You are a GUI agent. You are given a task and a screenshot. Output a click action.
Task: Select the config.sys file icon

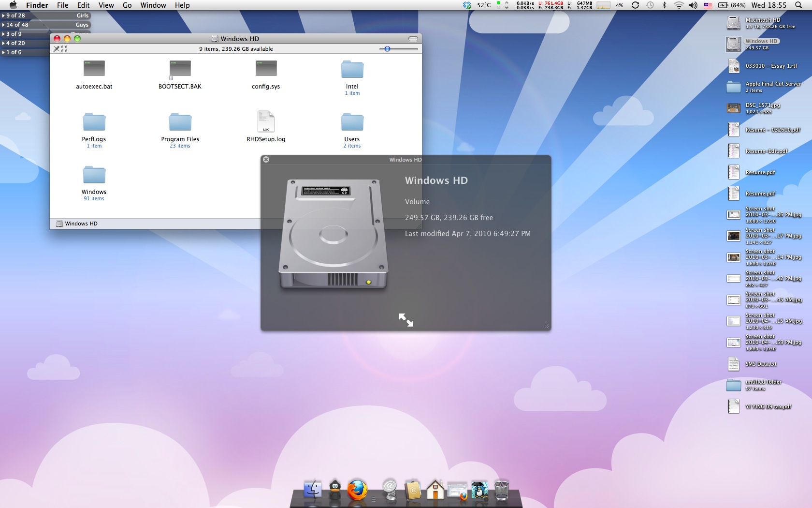click(x=266, y=69)
